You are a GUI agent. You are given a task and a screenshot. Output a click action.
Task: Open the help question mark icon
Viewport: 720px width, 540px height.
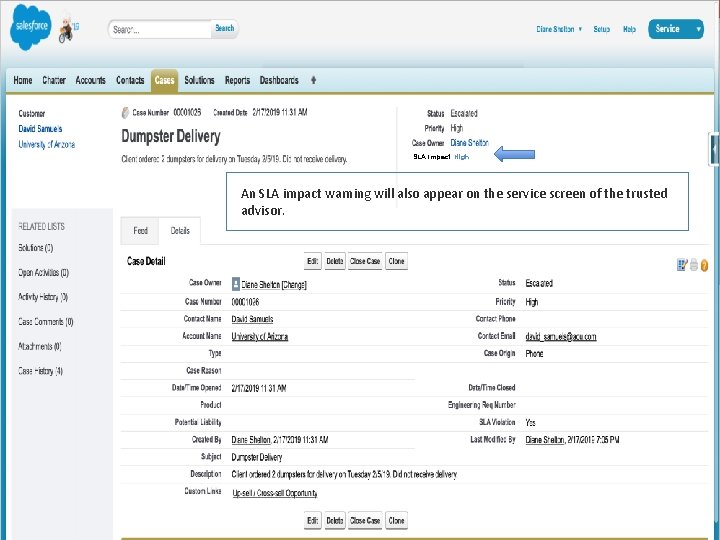coord(704,265)
